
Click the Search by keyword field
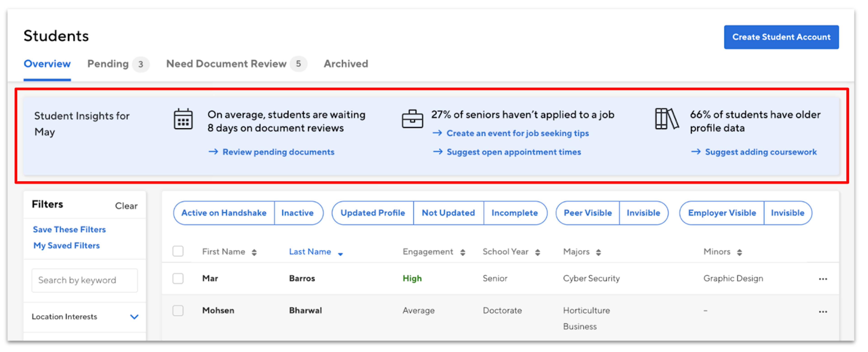coord(85,280)
